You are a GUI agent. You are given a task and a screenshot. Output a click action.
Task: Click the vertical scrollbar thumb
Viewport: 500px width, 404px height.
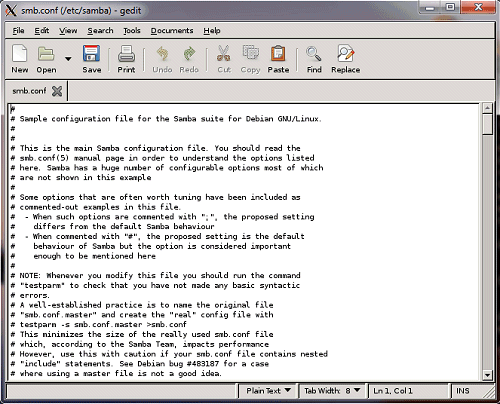pyautogui.click(x=488, y=124)
